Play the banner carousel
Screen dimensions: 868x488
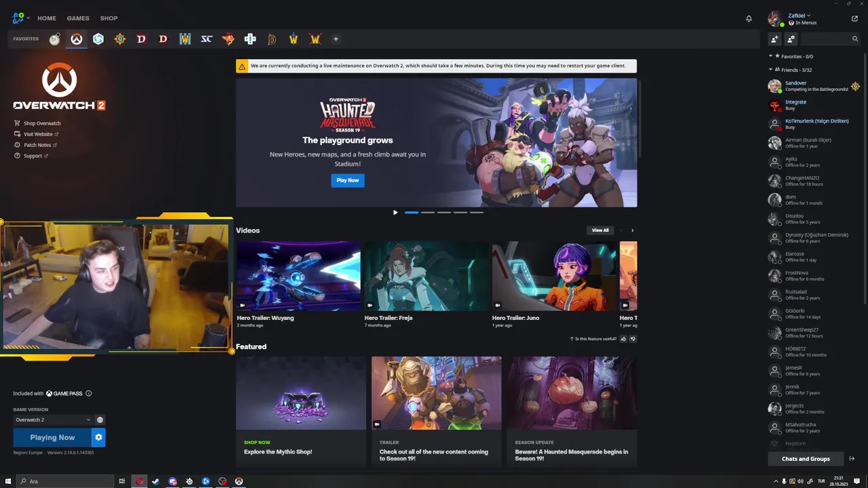[x=395, y=212]
